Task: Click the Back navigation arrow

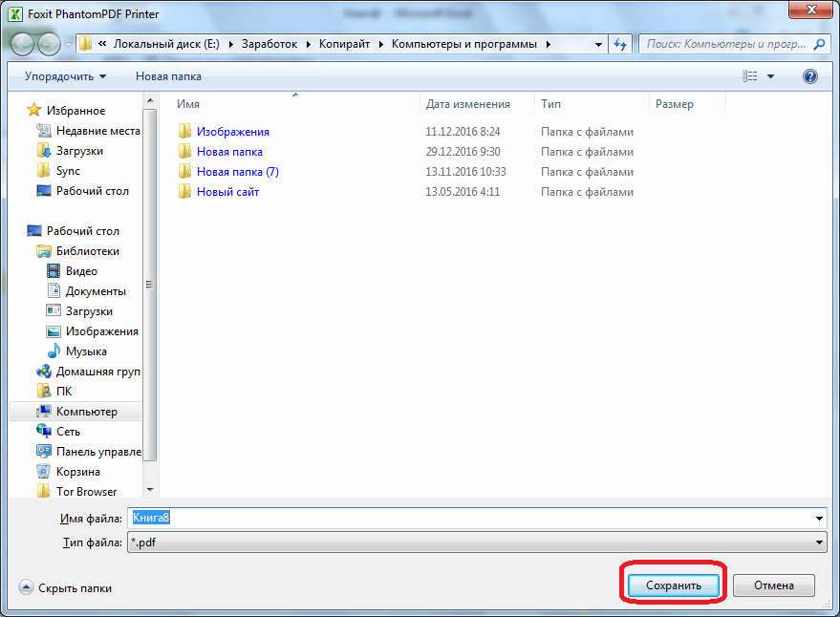Action: click(22, 44)
